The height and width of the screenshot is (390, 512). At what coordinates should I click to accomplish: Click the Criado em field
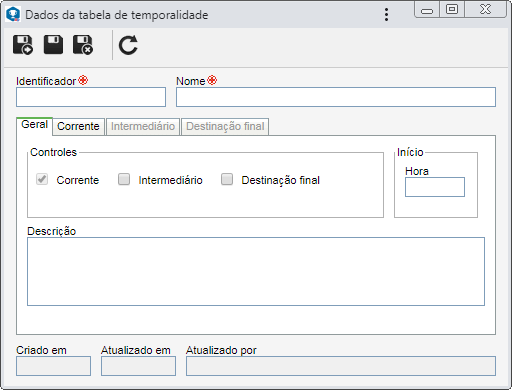(x=53, y=366)
